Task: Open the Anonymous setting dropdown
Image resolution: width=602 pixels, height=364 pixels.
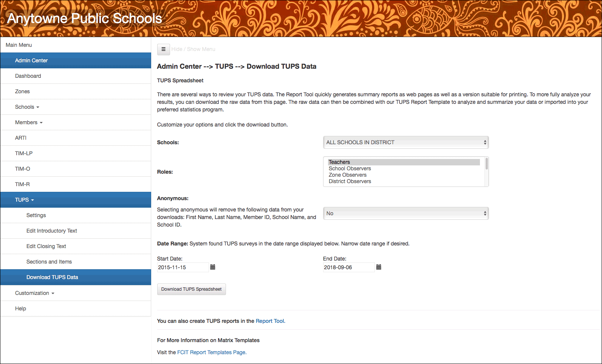Action: pos(405,213)
